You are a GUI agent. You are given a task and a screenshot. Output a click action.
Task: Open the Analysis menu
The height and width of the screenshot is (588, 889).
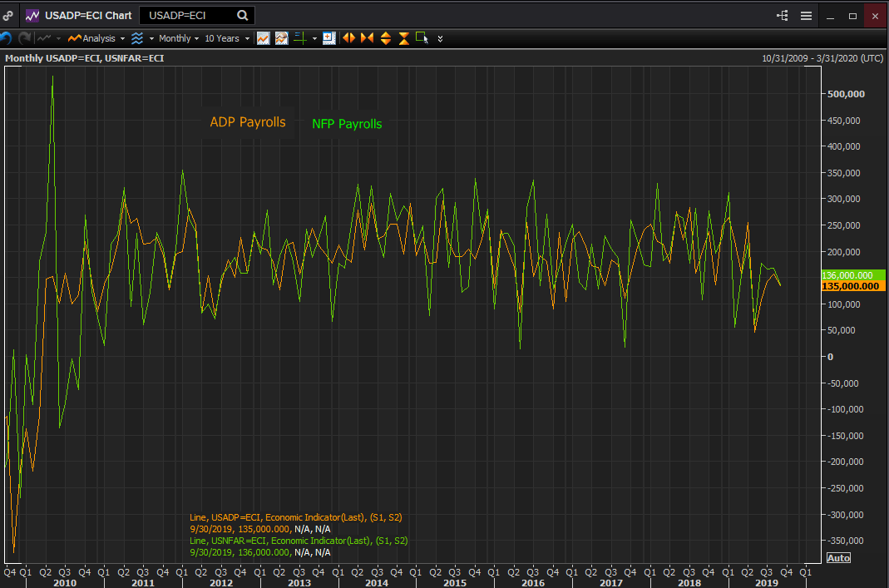(x=96, y=38)
